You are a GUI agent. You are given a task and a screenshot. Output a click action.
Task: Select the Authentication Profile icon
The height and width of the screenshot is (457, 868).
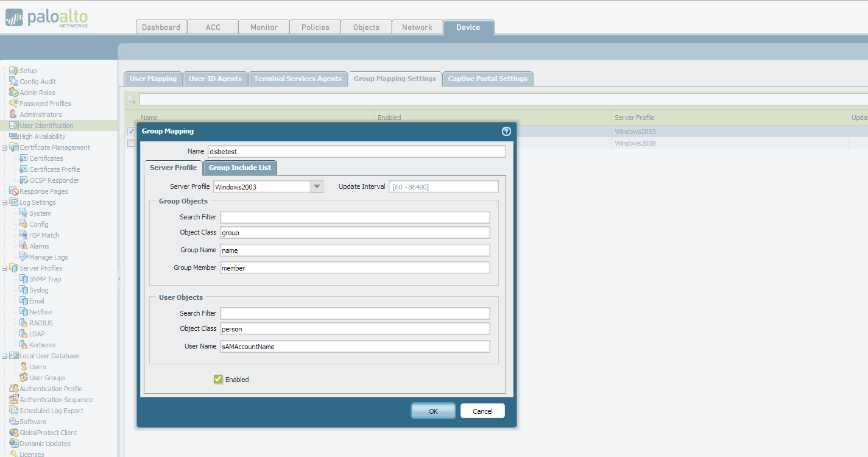[14, 389]
